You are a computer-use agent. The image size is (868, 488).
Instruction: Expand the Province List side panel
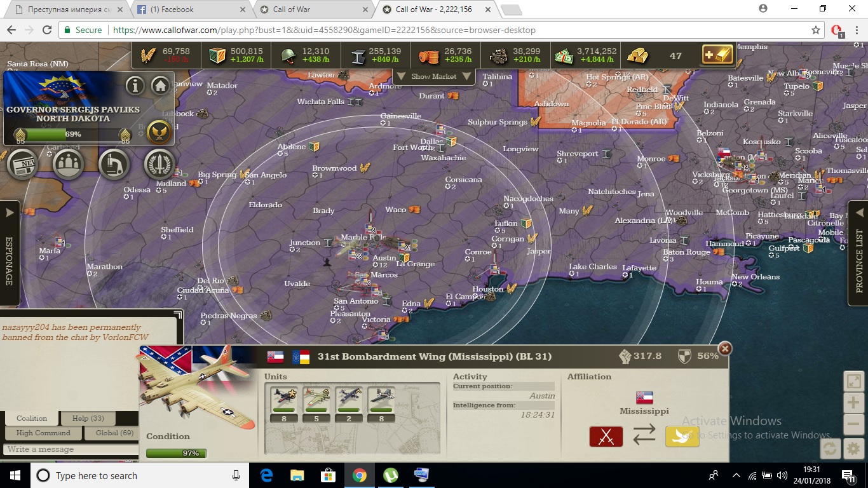coord(858,253)
